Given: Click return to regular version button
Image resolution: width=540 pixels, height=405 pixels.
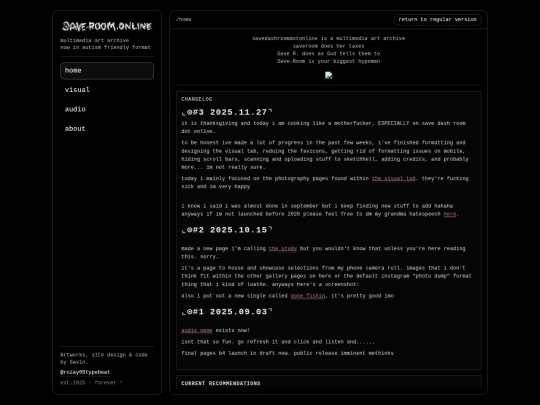Looking at the screenshot, I should (437, 20).
